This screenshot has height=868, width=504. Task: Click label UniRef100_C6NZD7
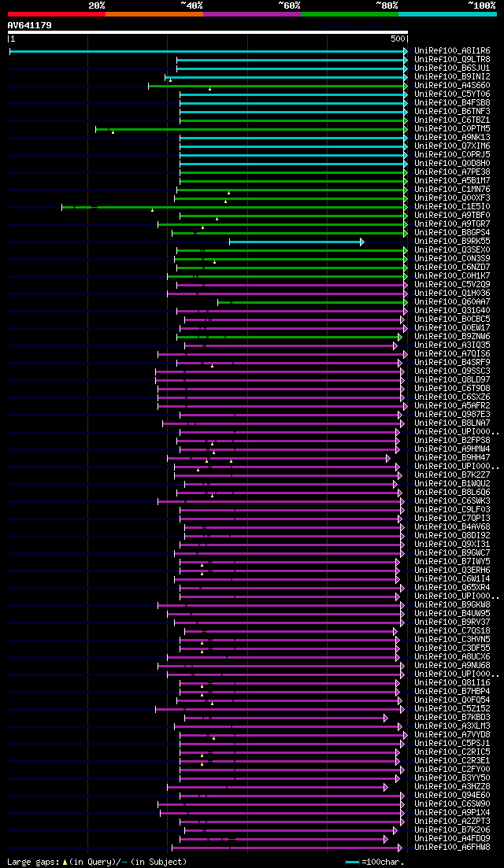tap(452, 268)
